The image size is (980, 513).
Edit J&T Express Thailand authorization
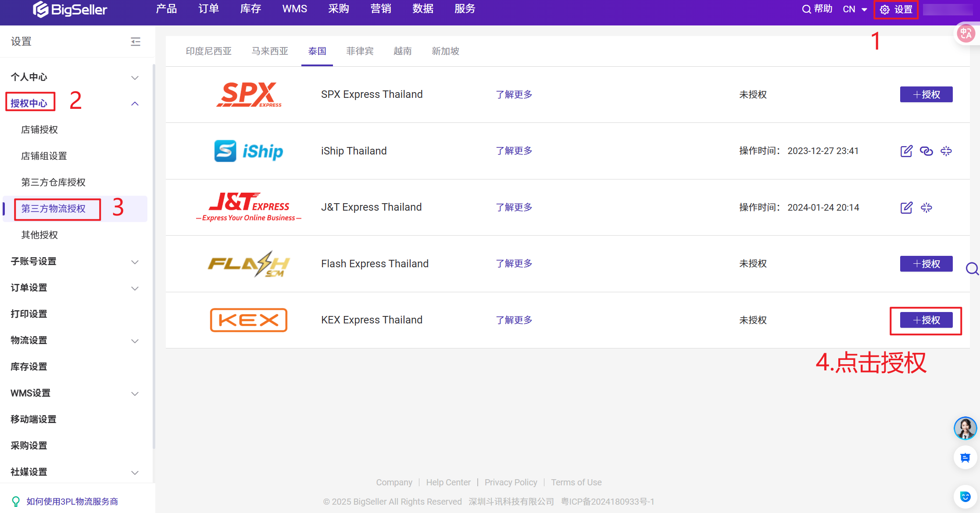pyautogui.click(x=906, y=208)
